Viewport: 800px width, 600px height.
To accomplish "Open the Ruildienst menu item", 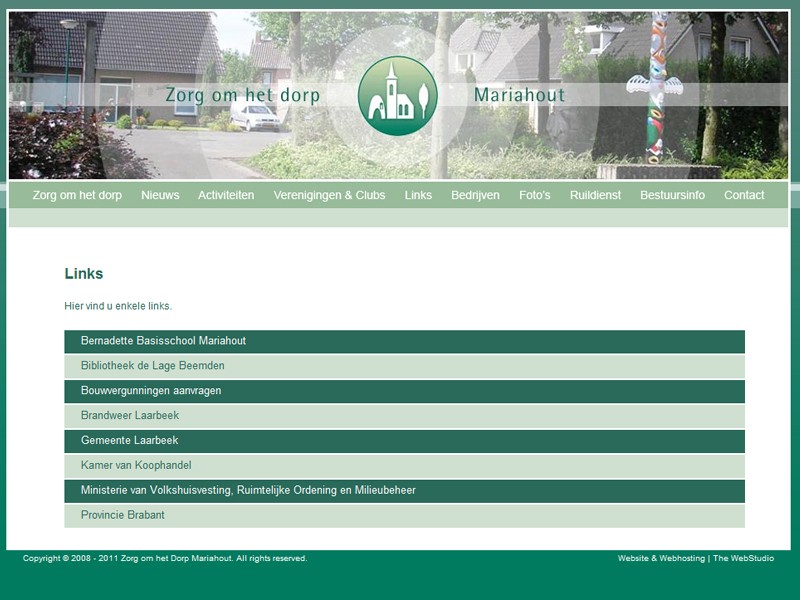I will tap(595, 195).
